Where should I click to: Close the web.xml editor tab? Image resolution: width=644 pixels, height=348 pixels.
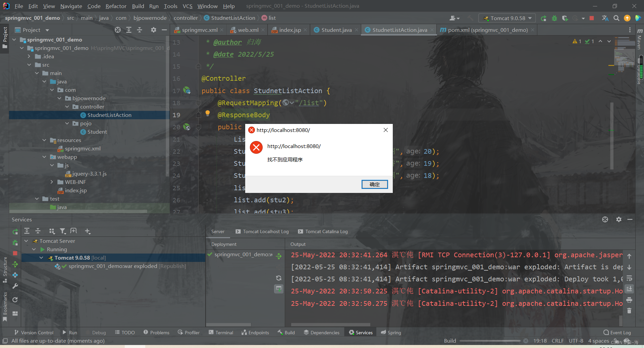pyautogui.click(x=263, y=30)
